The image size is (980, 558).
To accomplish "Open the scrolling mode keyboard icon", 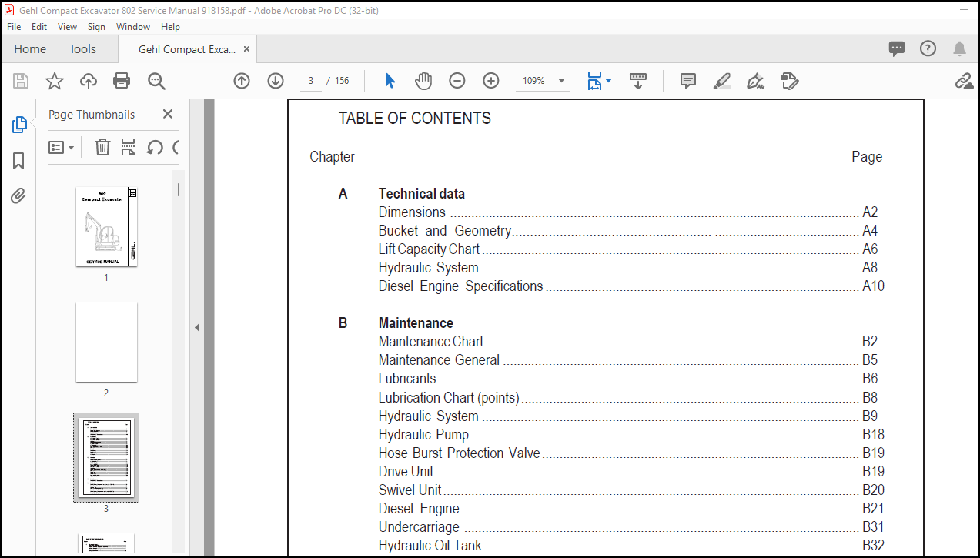I will (x=638, y=81).
